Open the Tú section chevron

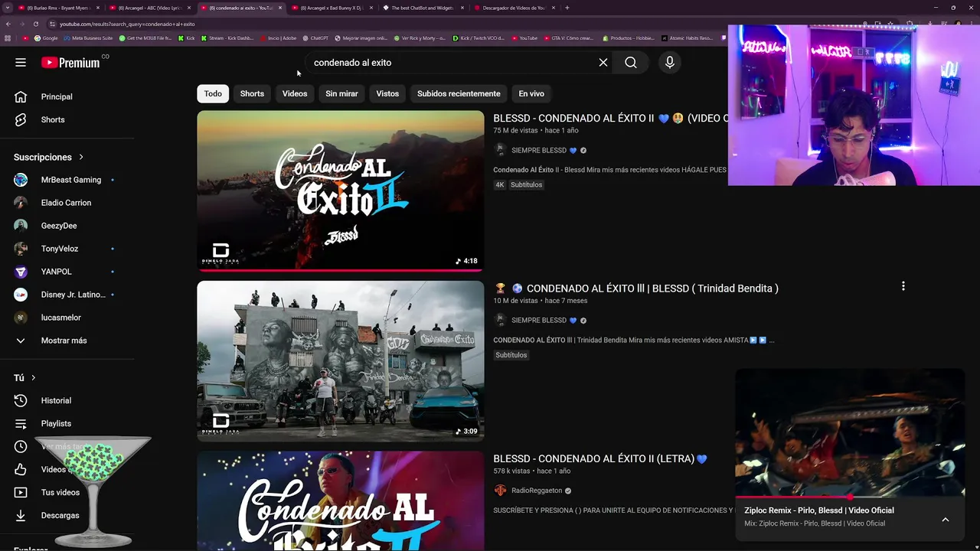coord(33,378)
